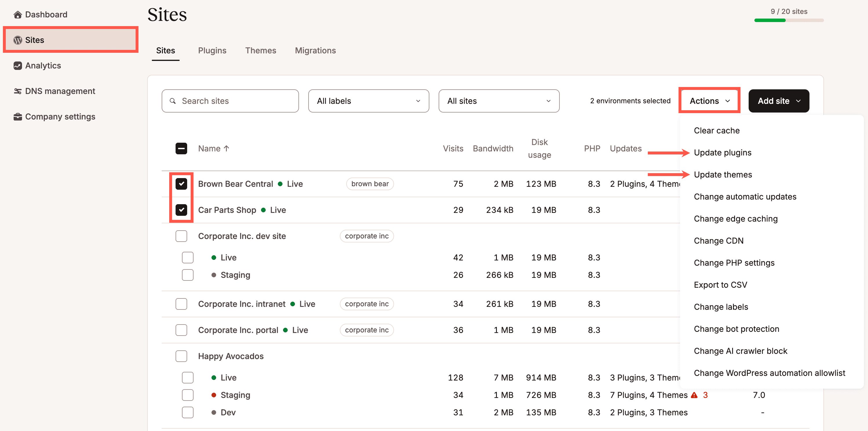868x431 pixels.
Task: Switch to the Plugins tab
Action: 212,50
